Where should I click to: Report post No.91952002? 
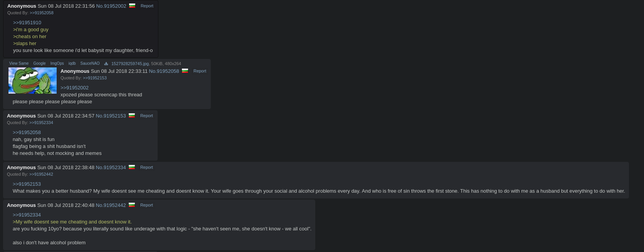pos(147,6)
